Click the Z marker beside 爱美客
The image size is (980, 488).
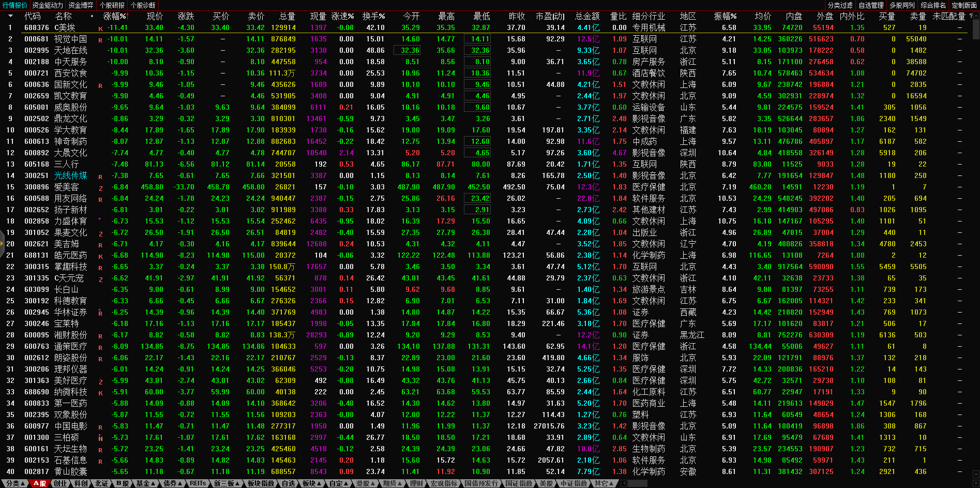coord(100,188)
